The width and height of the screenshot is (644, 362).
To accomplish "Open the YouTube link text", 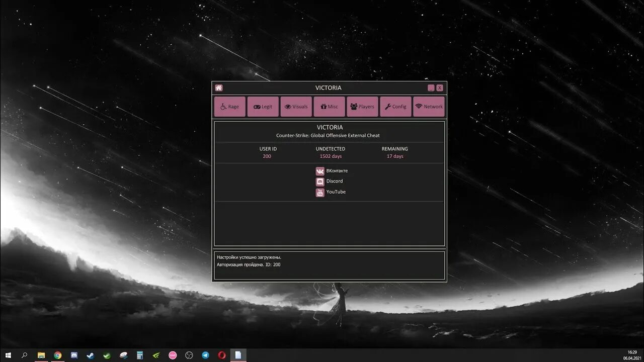I will (x=336, y=192).
